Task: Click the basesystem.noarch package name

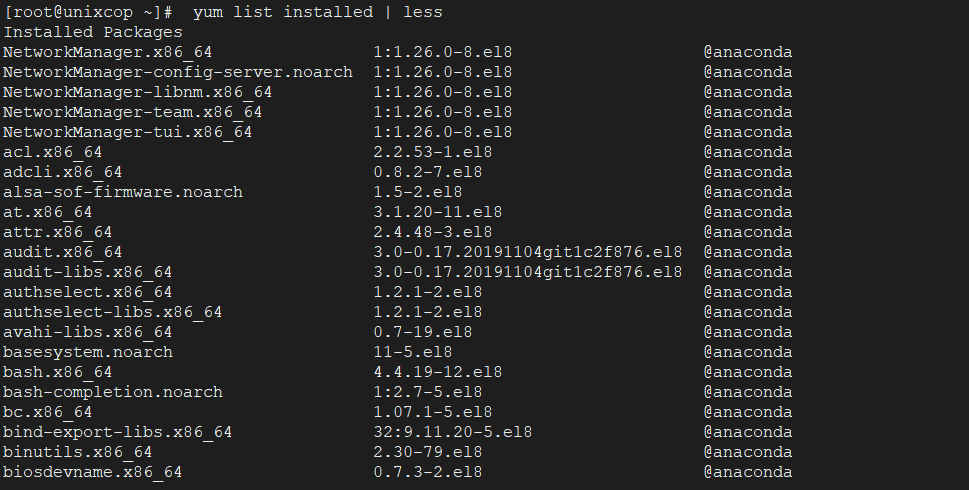Action: [x=88, y=352]
